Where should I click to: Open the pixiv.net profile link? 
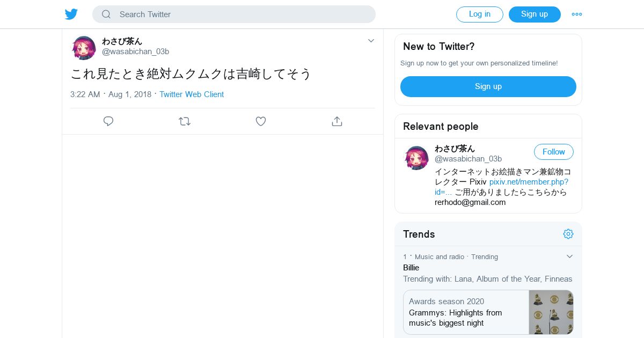(x=529, y=182)
